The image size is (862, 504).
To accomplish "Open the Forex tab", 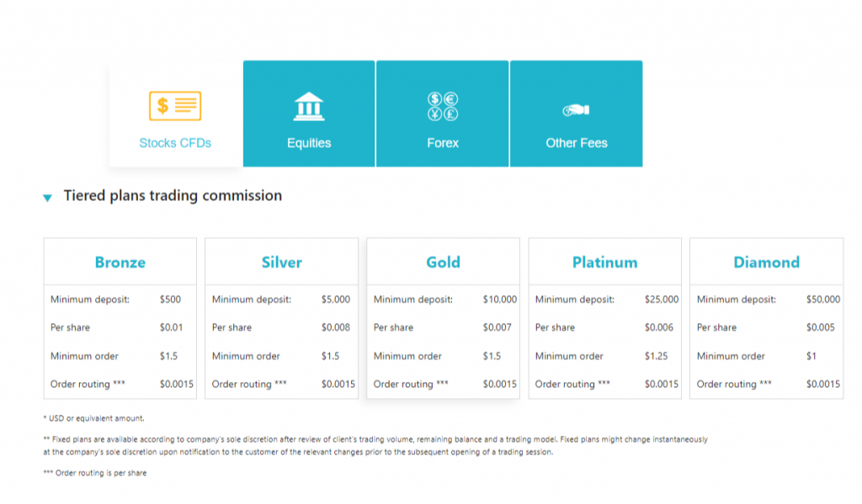I will point(443,114).
